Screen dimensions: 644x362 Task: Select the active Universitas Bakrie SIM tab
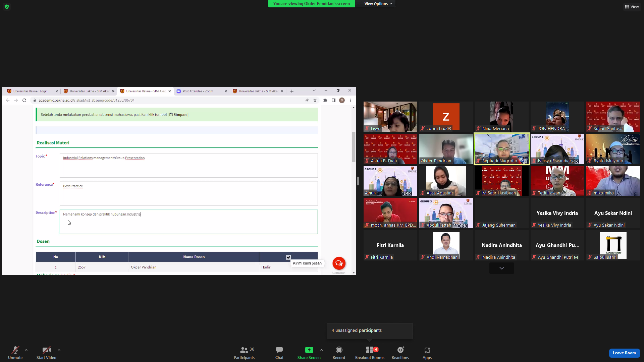(145, 91)
